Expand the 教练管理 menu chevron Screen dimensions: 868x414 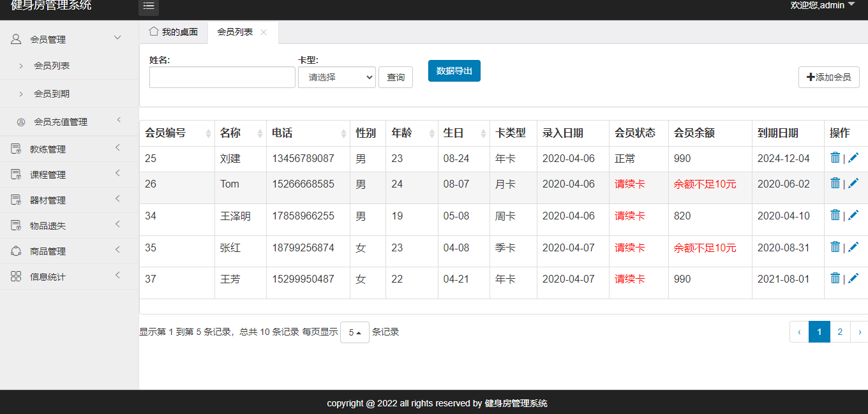coord(117,148)
